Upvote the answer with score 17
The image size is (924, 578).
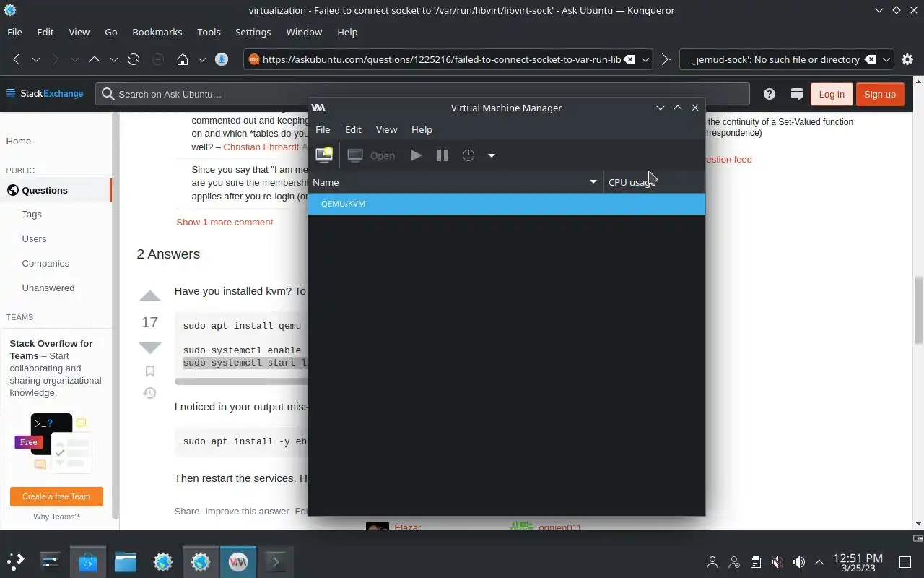click(x=149, y=296)
